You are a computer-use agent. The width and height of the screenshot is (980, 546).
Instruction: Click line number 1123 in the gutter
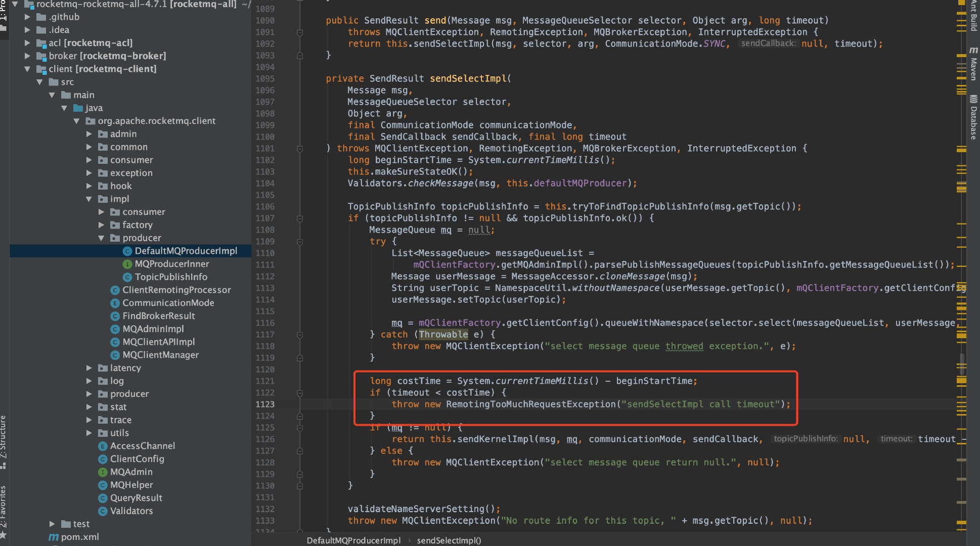click(x=264, y=404)
